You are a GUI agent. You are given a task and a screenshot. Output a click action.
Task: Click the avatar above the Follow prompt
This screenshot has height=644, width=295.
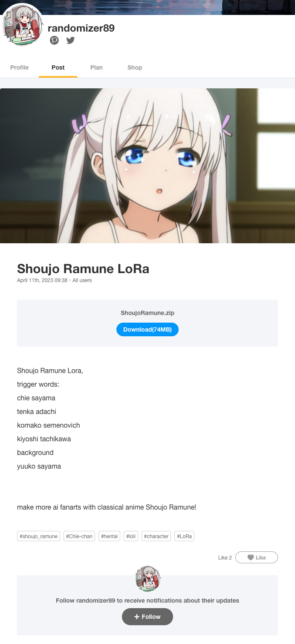[x=147, y=579]
